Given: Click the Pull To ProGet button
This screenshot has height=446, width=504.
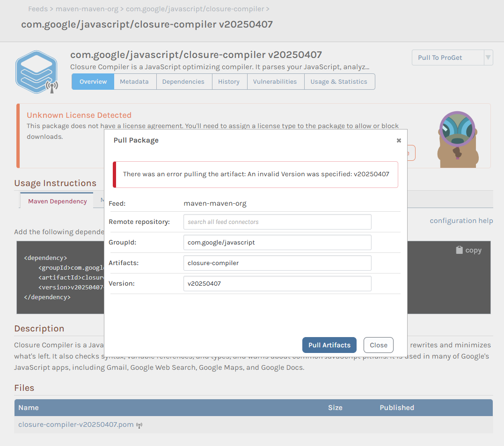Looking at the screenshot, I should tap(448, 58).
